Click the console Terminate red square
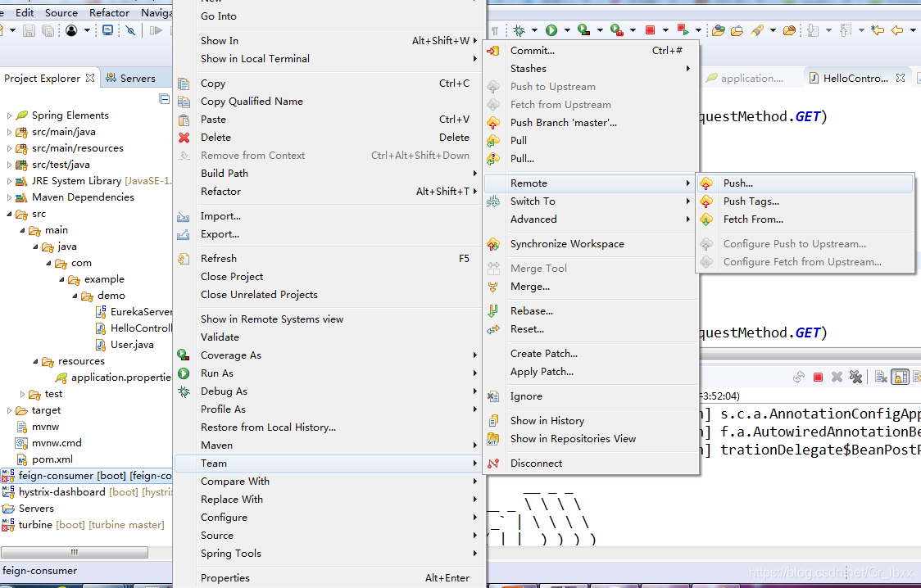Image resolution: width=921 pixels, height=588 pixels. 818,378
